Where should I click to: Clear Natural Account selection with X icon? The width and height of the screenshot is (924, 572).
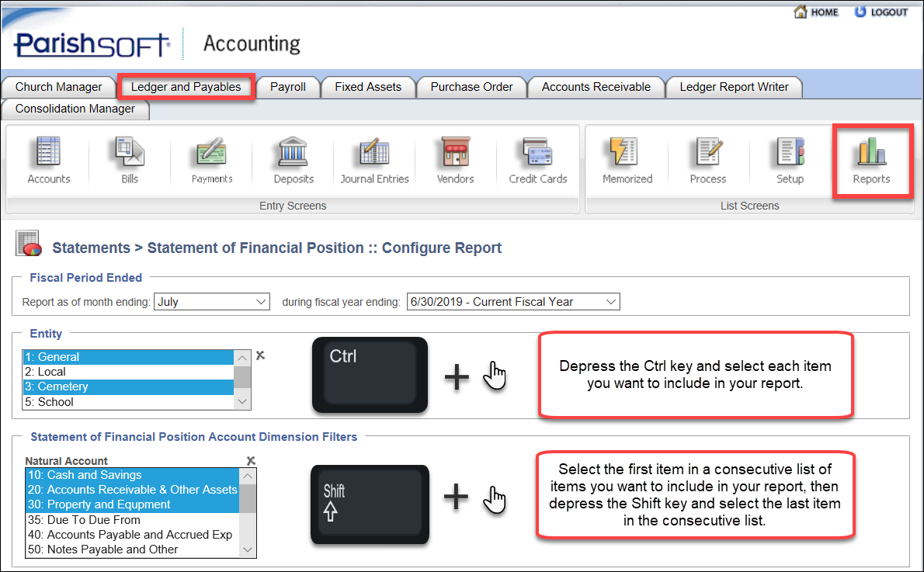[251, 461]
